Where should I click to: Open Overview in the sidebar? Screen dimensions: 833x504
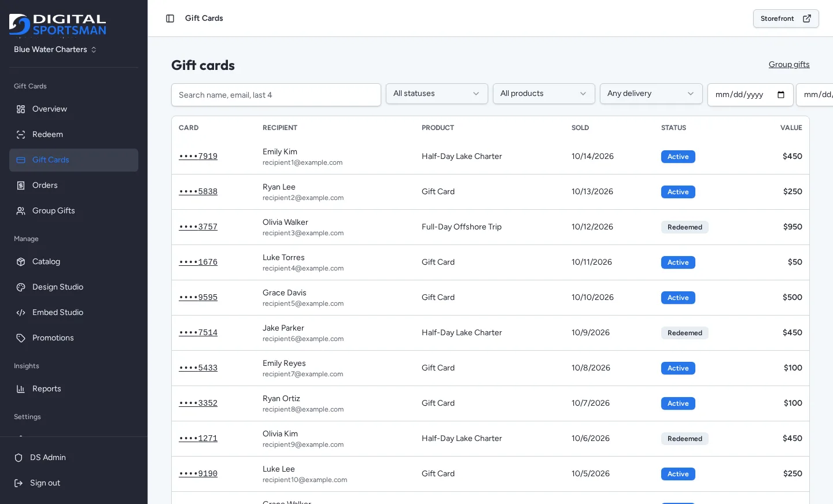point(73,109)
